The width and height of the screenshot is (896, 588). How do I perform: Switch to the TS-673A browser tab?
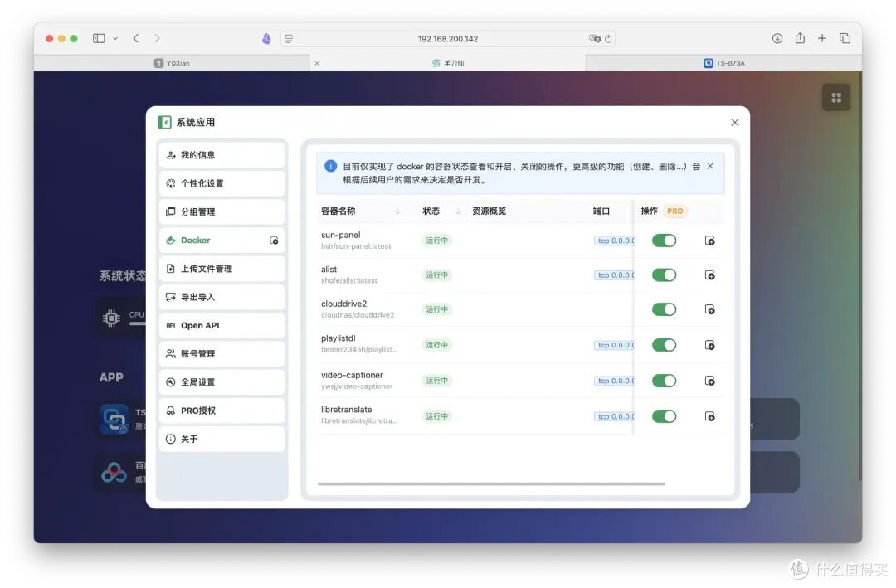click(x=724, y=63)
